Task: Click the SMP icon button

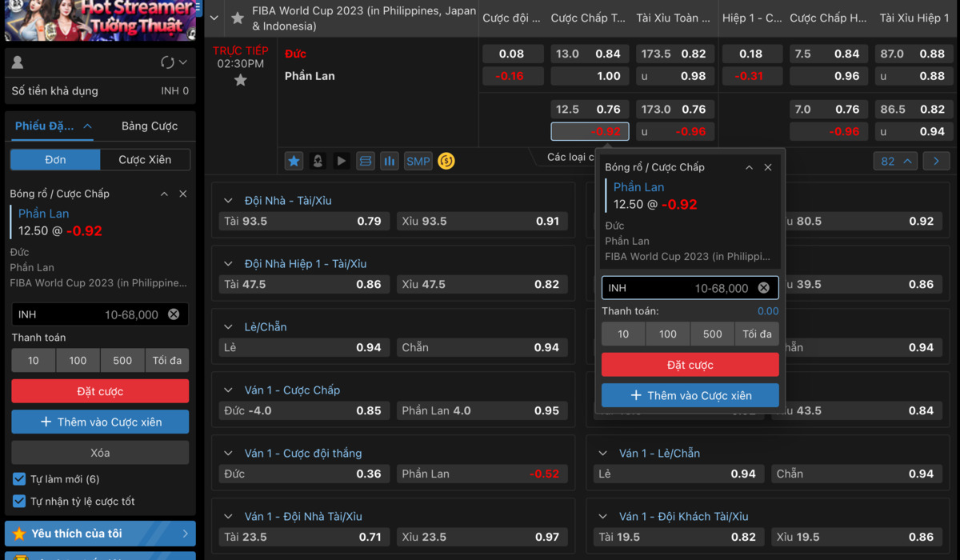Action: 418,161
